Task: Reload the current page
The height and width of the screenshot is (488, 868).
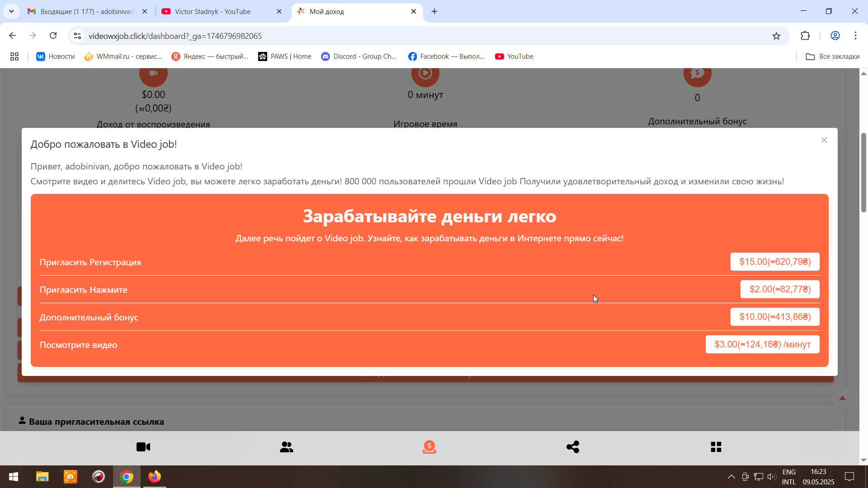Action: coord(53,36)
